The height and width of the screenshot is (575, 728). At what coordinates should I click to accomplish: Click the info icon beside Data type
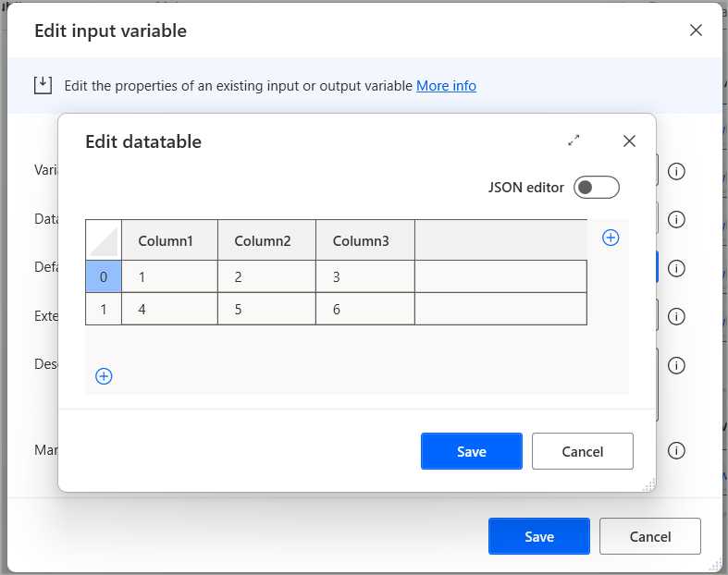(x=676, y=219)
